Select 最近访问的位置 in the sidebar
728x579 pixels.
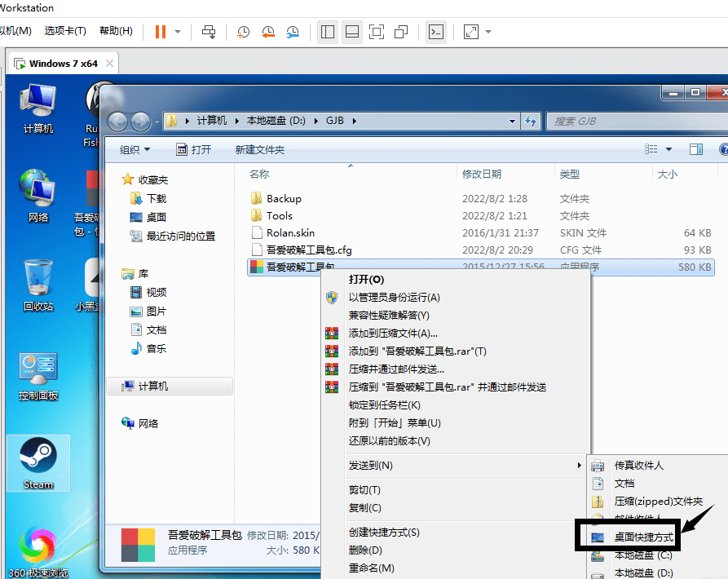point(173,236)
